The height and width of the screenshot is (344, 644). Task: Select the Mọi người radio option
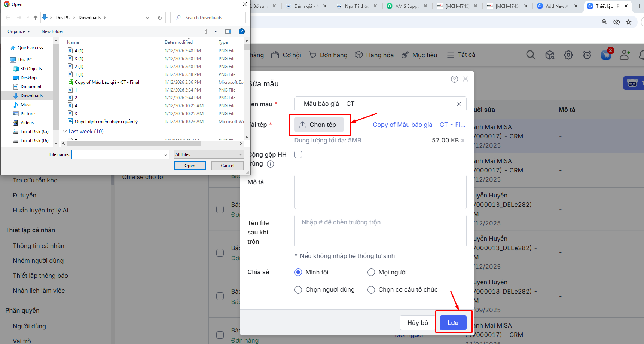pos(371,272)
